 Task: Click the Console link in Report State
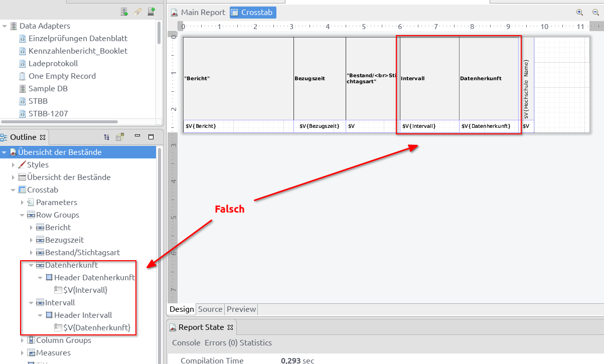[186, 343]
